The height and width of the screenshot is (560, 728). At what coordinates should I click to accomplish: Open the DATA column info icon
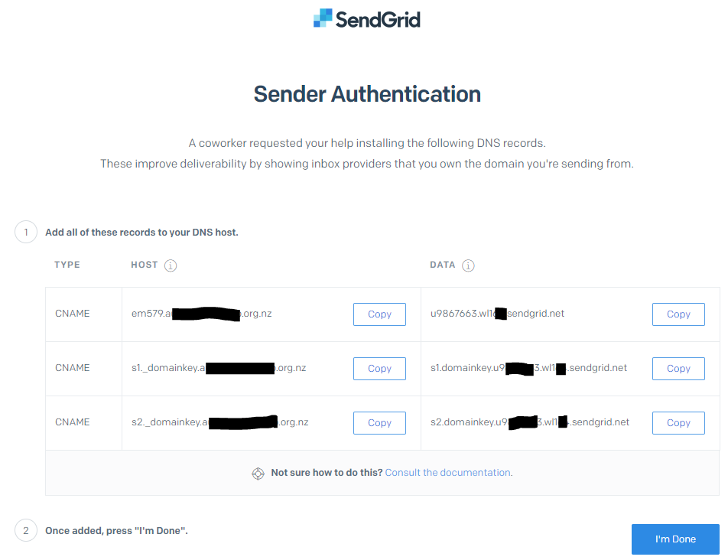click(x=468, y=265)
